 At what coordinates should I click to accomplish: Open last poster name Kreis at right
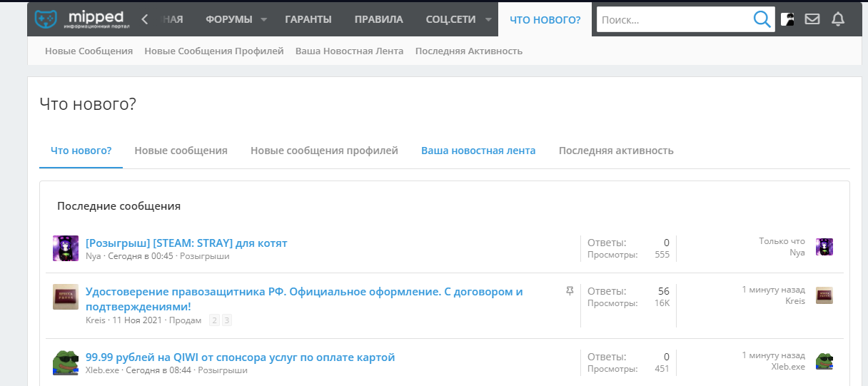click(795, 301)
